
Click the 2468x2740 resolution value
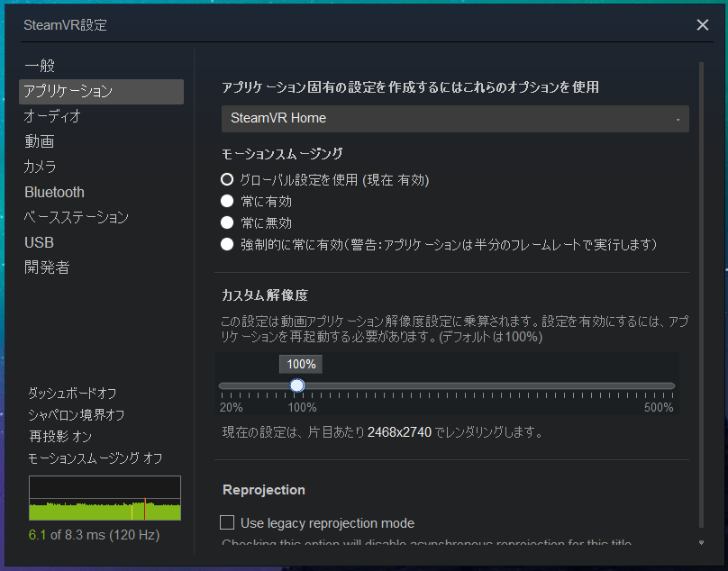399,432
